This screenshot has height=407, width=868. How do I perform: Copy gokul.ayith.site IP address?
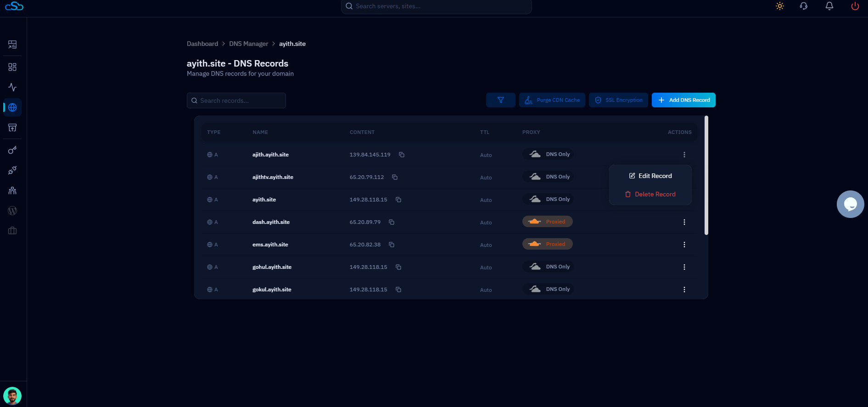[x=398, y=290]
